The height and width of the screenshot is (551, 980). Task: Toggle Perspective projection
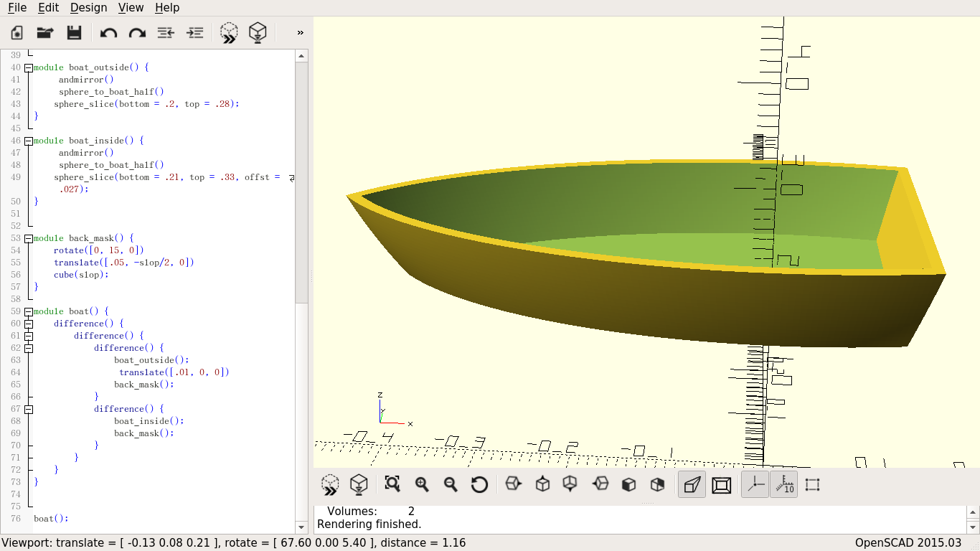tap(692, 484)
